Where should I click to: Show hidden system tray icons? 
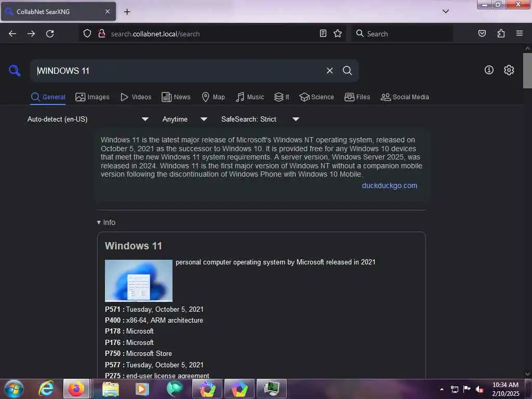[x=442, y=389]
